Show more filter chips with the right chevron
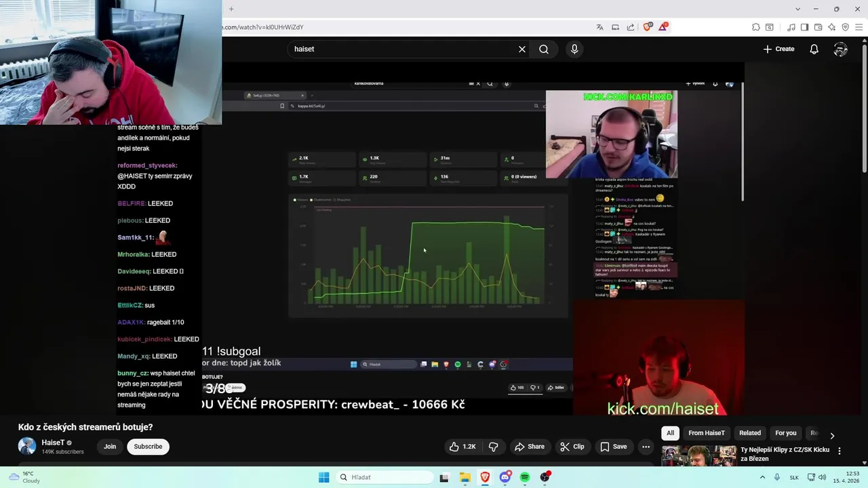The width and height of the screenshot is (868, 488). point(832,436)
